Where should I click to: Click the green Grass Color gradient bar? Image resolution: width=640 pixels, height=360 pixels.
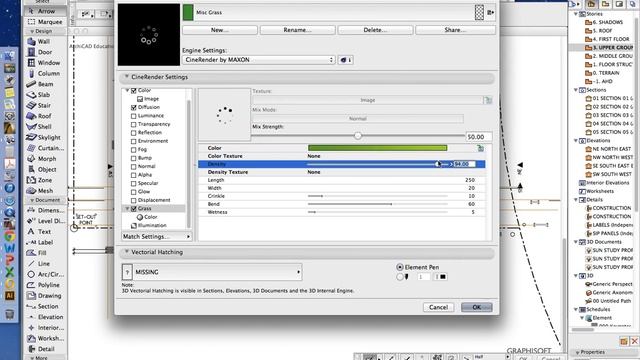(x=378, y=148)
